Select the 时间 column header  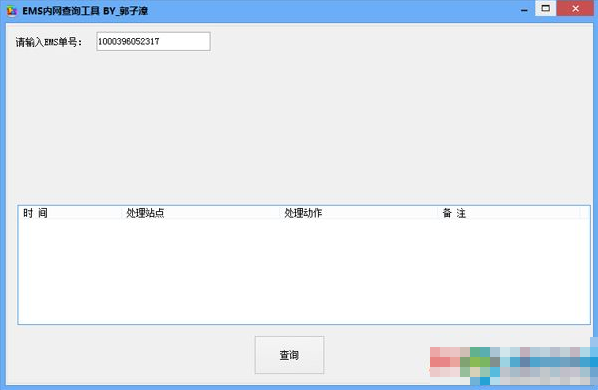coord(71,213)
